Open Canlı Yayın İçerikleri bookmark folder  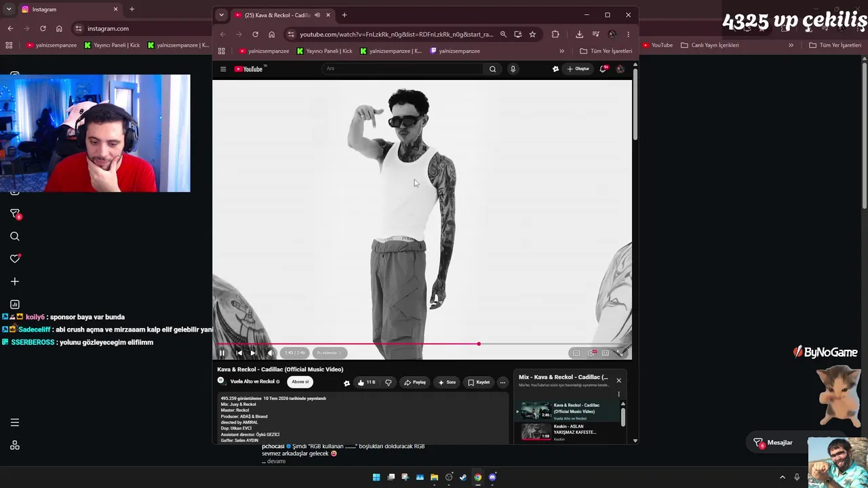[710, 45]
